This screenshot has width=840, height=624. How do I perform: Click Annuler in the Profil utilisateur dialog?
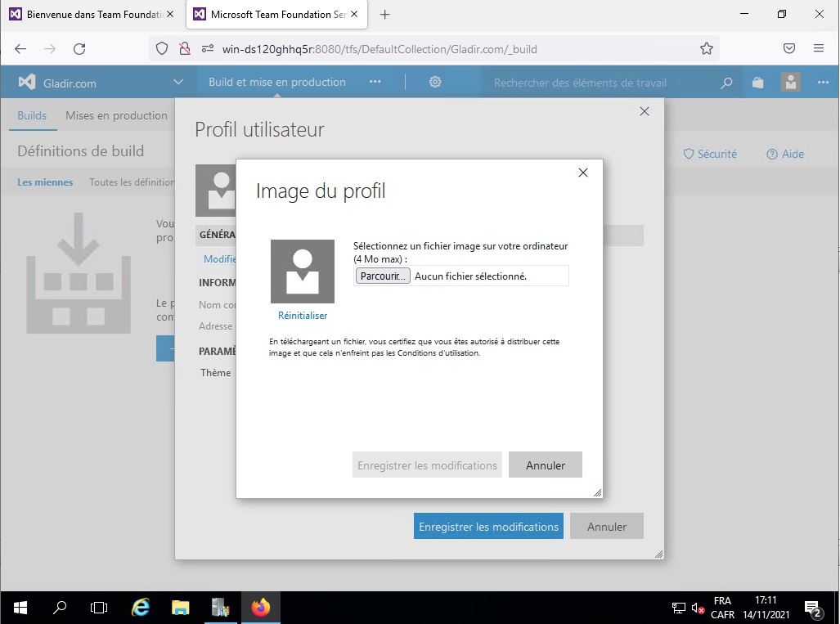click(606, 527)
